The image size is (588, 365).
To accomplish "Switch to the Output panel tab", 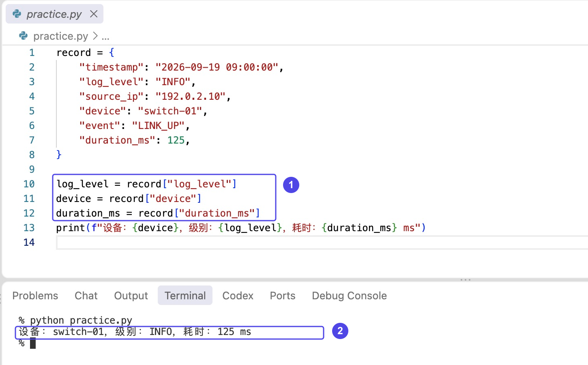I will 131,296.
